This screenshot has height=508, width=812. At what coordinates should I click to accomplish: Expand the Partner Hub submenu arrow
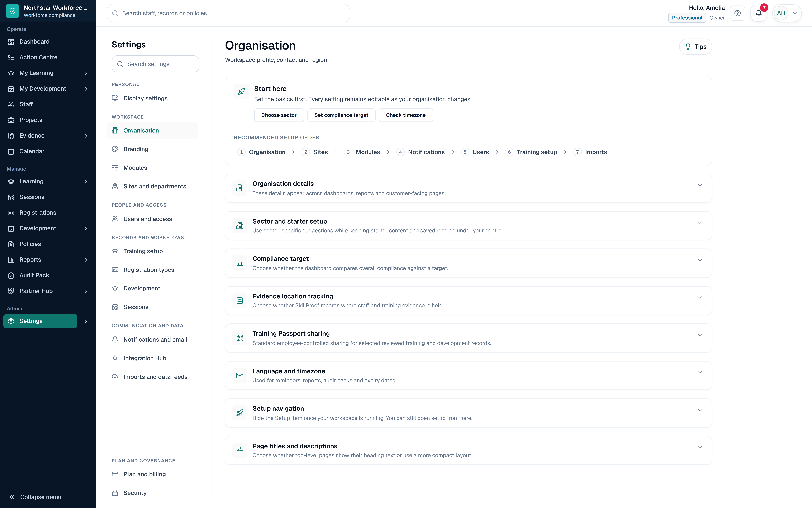(x=86, y=291)
